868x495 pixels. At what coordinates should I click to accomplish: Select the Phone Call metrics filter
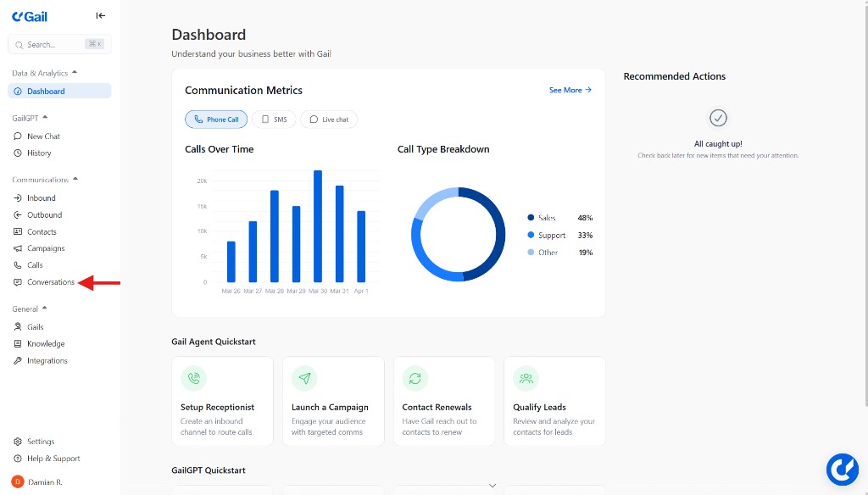click(216, 120)
